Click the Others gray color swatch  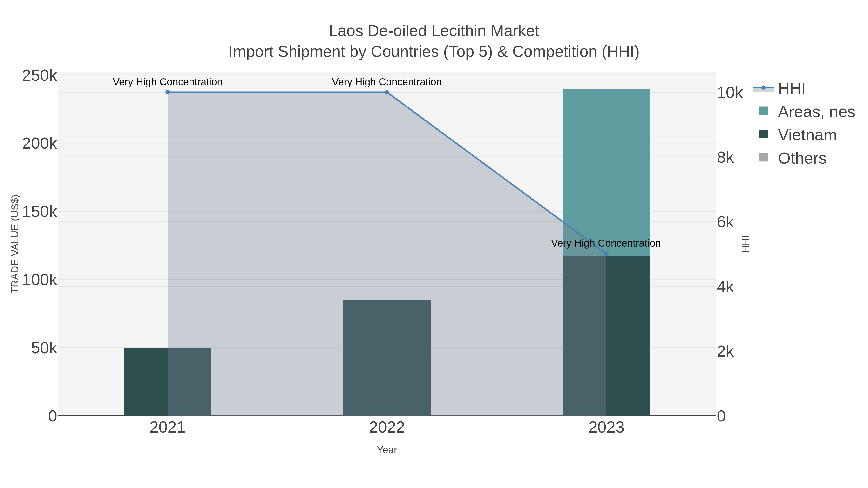763,157
